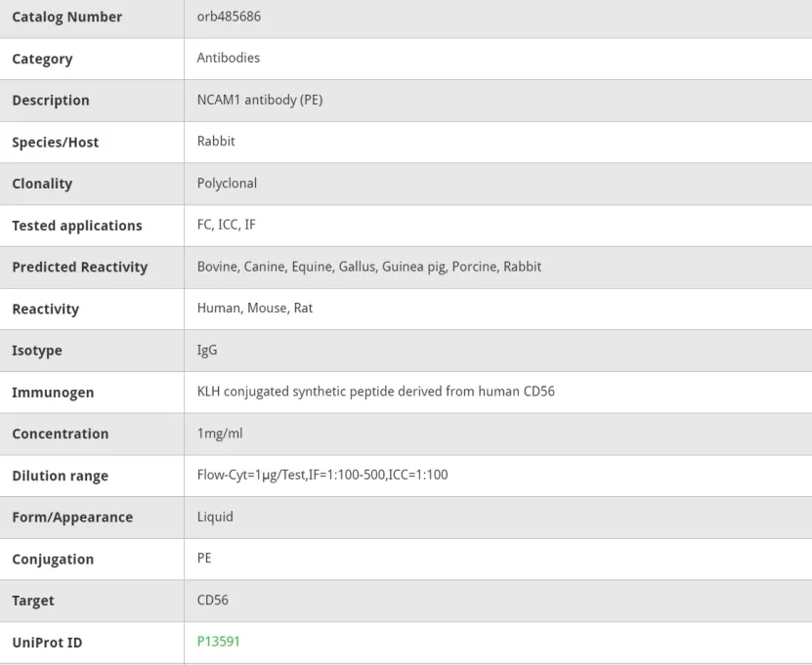Click the Polyclonal clonality value
Screen dimensions: 812x665
click(227, 184)
